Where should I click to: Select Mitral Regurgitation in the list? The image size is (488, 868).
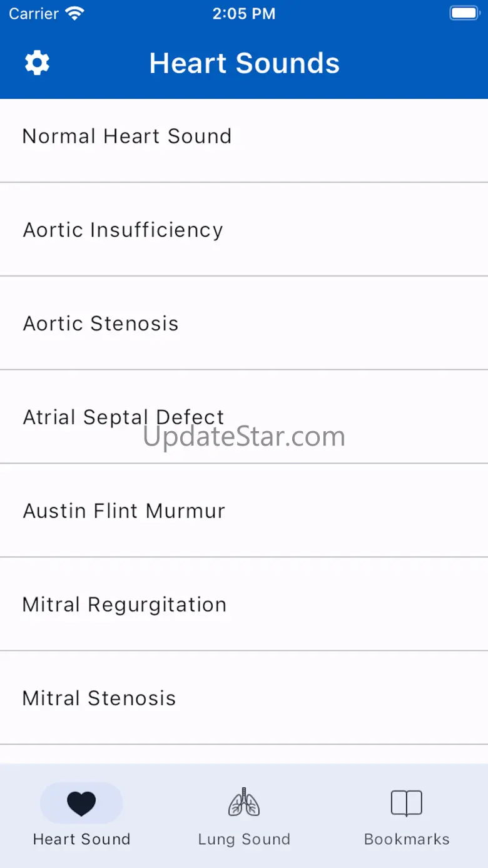125,605
